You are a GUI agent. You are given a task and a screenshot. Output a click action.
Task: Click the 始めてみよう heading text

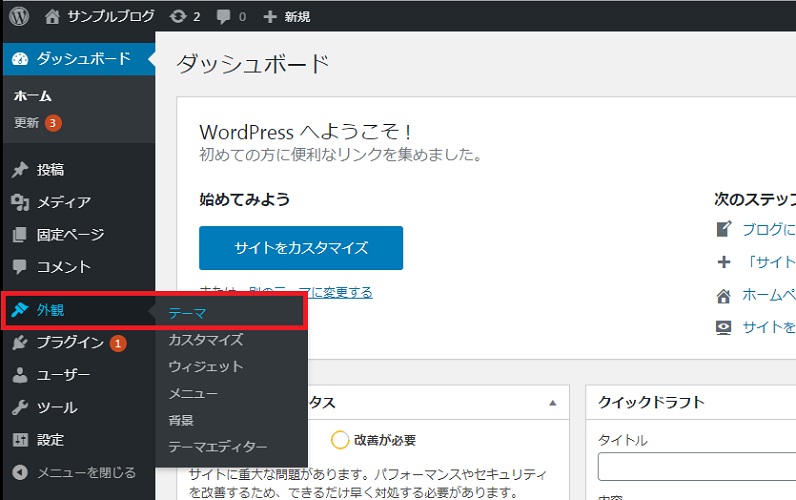click(x=244, y=199)
